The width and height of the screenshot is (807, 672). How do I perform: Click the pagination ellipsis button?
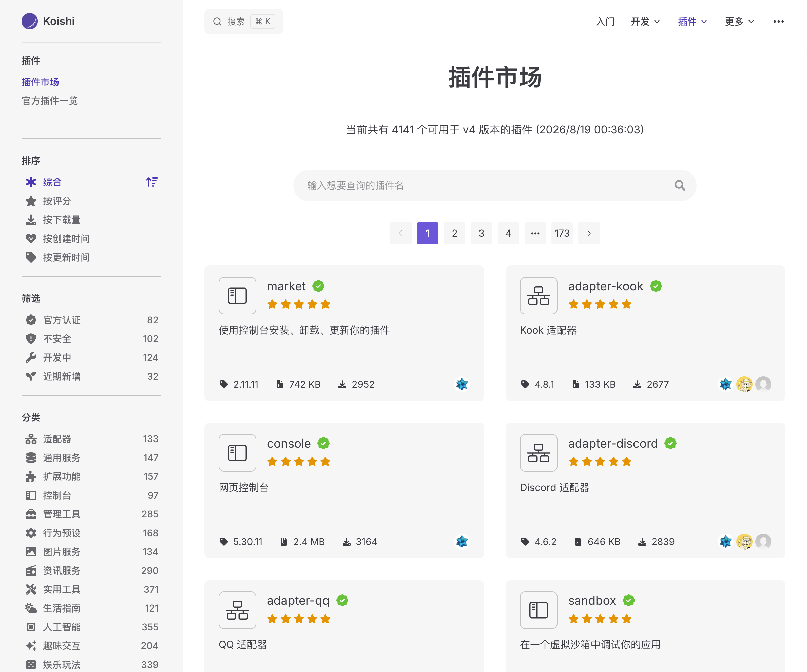535,233
